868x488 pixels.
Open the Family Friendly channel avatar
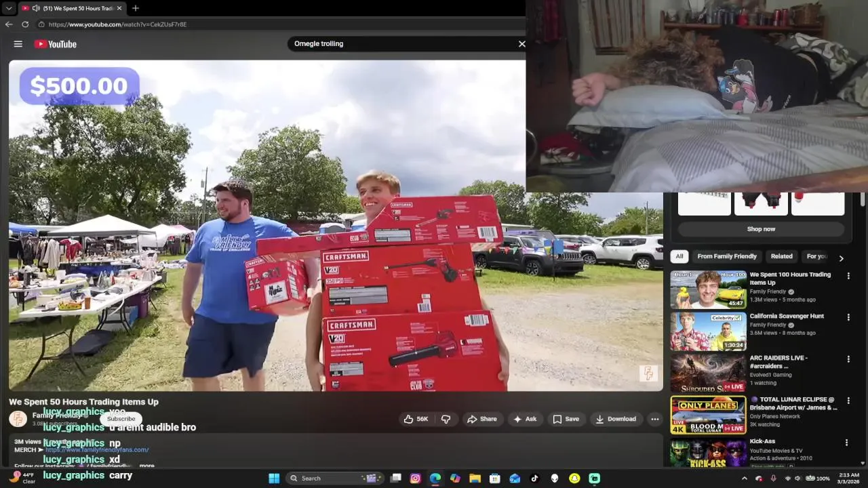[18, 419]
